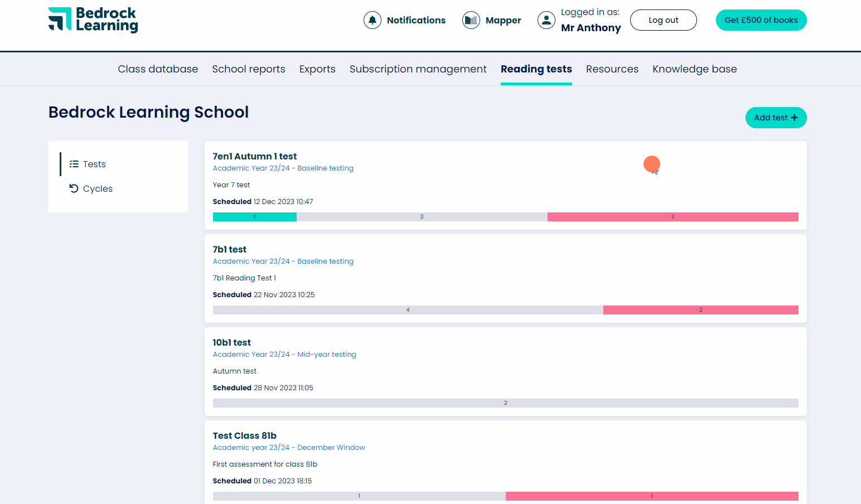
Task: Open the 7en1 Autumn 1 test card
Action: click(254, 156)
